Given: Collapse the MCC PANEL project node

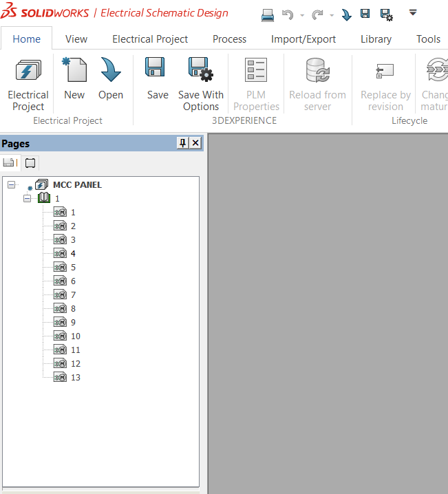Looking at the screenshot, I should pos(11,184).
